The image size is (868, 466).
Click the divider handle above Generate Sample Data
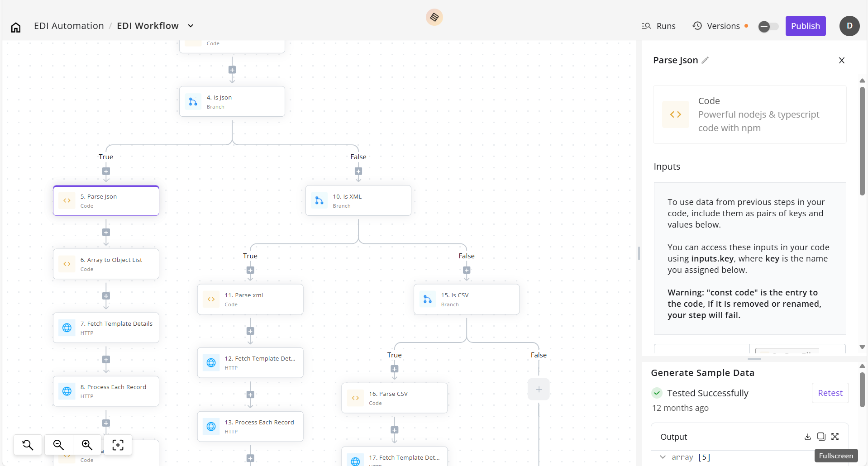754,359
